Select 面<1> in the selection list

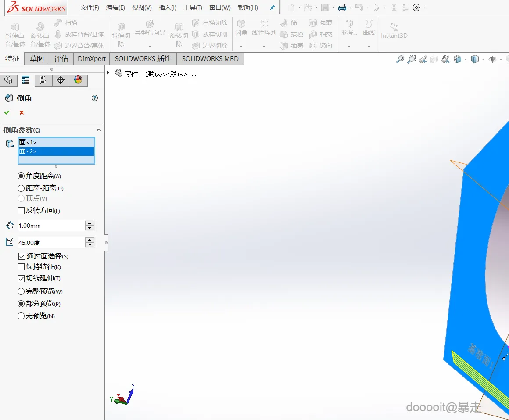[56, 142]
